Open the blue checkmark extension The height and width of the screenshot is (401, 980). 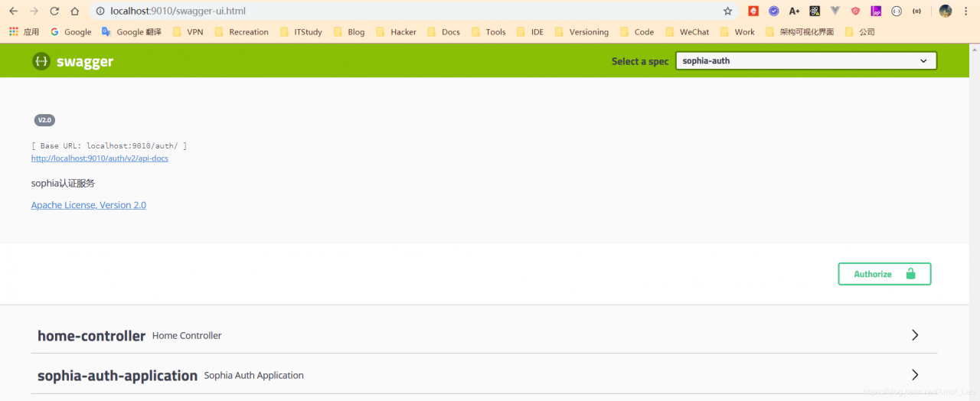pyautogui.click(x=774, y=11)
